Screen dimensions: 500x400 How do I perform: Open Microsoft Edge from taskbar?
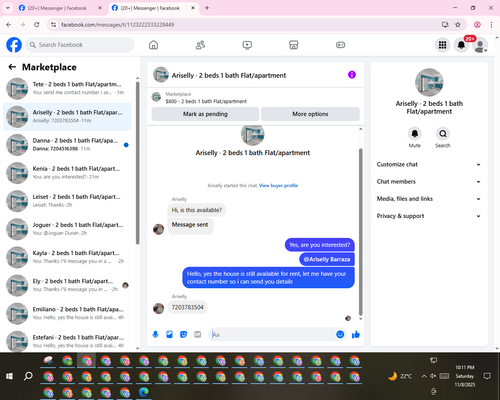click(x=144, y=392)
